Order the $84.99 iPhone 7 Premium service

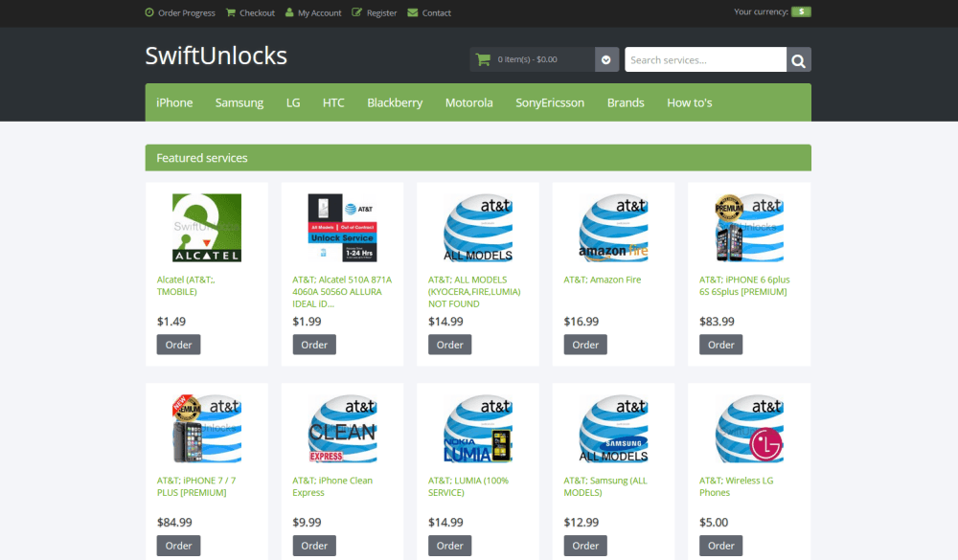click(x=178, y=546)
